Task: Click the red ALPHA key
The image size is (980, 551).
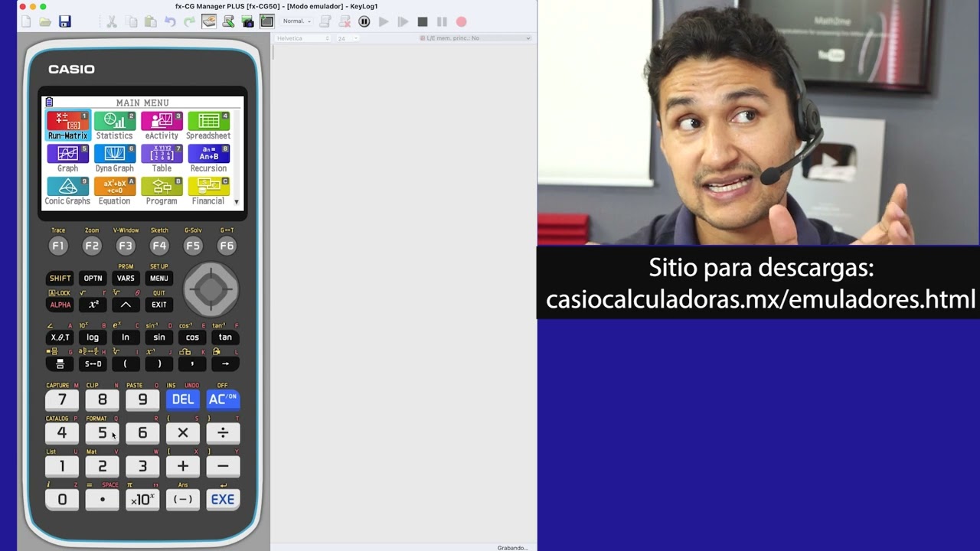Action: (x=60, y=305)
